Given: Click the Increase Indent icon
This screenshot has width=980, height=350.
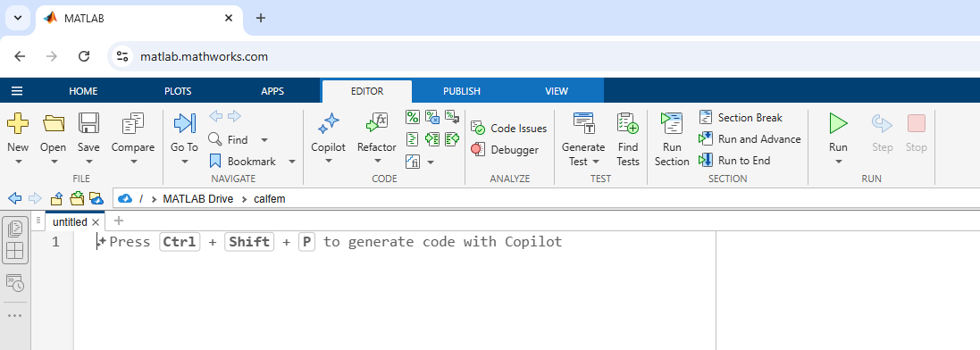Looking at the screenshot, I should tap(431, 138).
